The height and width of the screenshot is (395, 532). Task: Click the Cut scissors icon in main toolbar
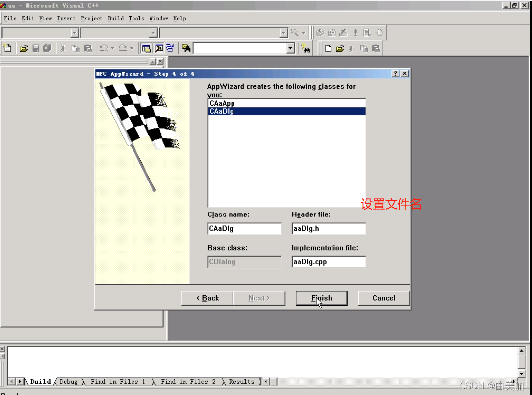point(63,48)
